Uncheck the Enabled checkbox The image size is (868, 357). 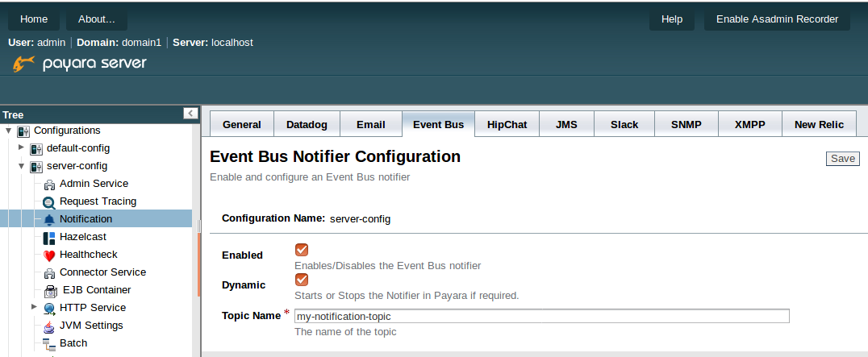point(302,250)
